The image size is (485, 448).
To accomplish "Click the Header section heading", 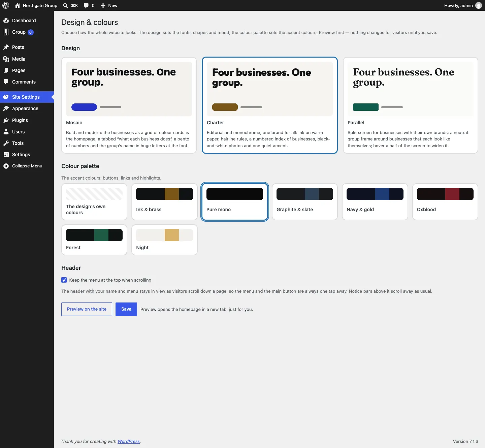I will (71, 268).
